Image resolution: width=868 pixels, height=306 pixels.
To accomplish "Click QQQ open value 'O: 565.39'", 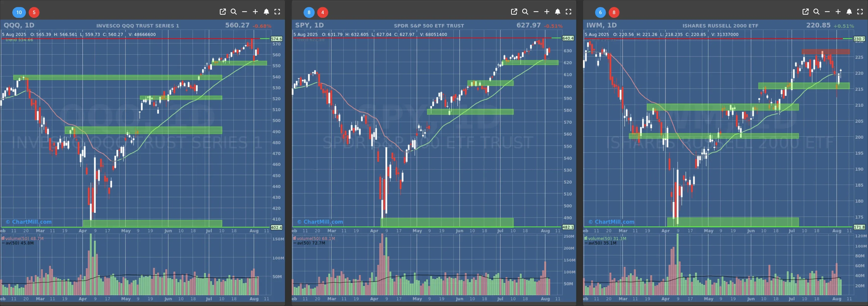I will tap(41, 35).
